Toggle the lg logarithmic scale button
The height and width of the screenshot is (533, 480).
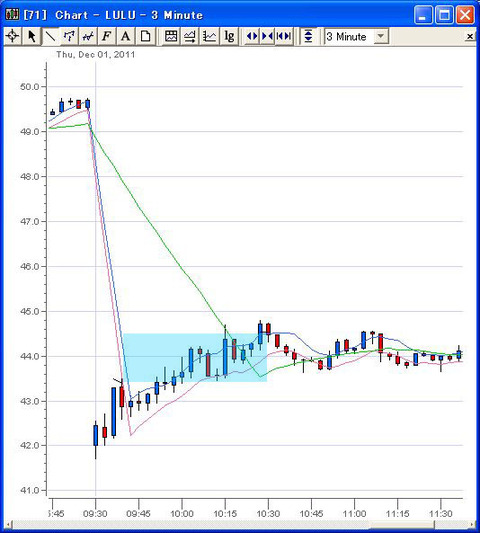tap(229, 36)
